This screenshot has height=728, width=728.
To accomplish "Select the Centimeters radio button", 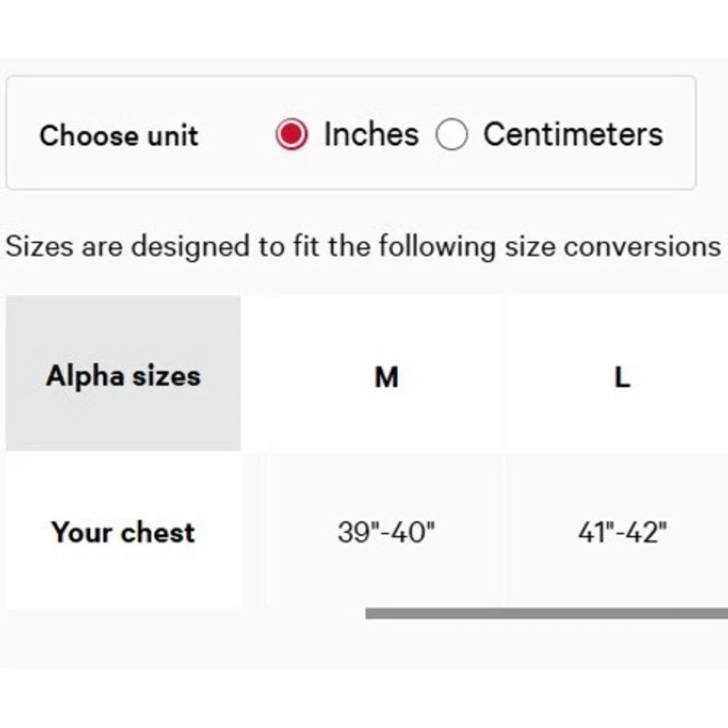I will pos(451,135).
